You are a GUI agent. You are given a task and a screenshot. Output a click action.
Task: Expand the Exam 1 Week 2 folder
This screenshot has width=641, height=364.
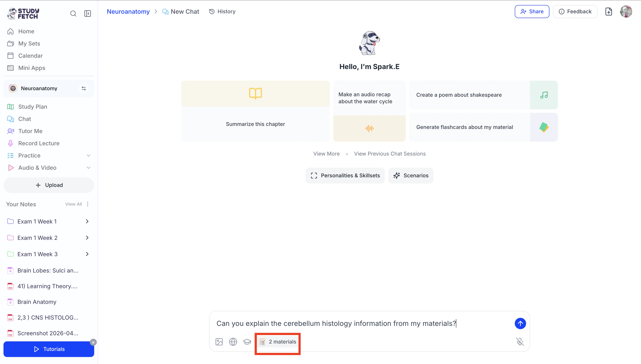point(87,238)
